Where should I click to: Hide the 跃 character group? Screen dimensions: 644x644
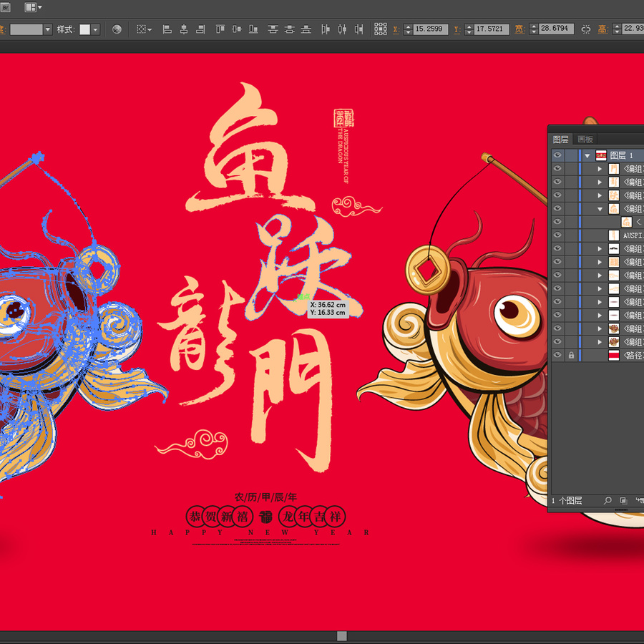click(557, 195)
